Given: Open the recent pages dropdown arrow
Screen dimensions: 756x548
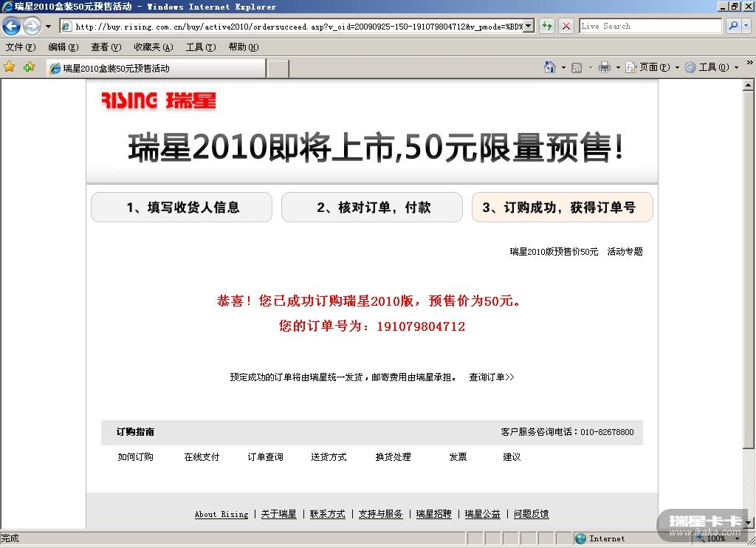Looking at the screenshot, I should [x=48, y=27].
